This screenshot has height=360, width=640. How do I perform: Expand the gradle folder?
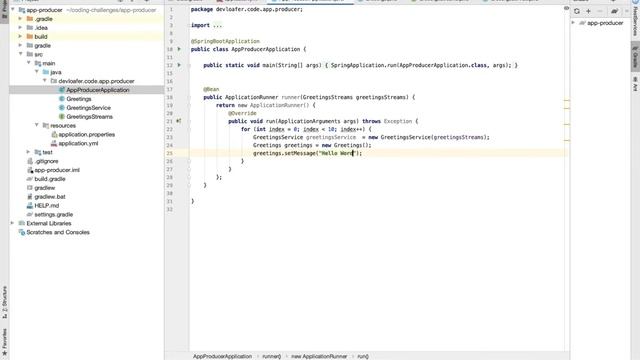coord(20,45)
